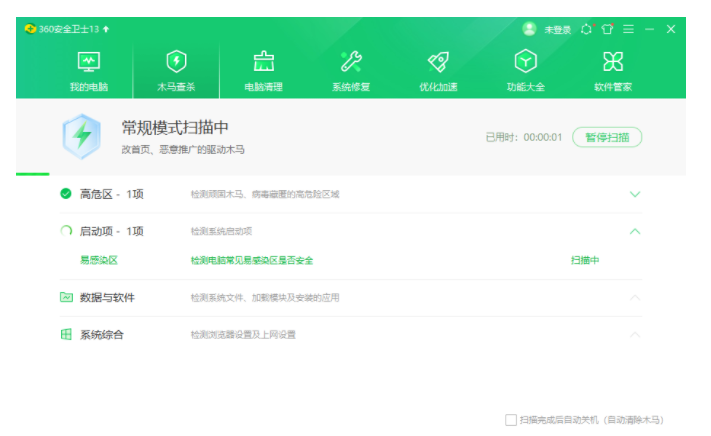711x436 pixels.
Task: Click 高危区 - 1项 heading
Action: click(x=112, y=194)
